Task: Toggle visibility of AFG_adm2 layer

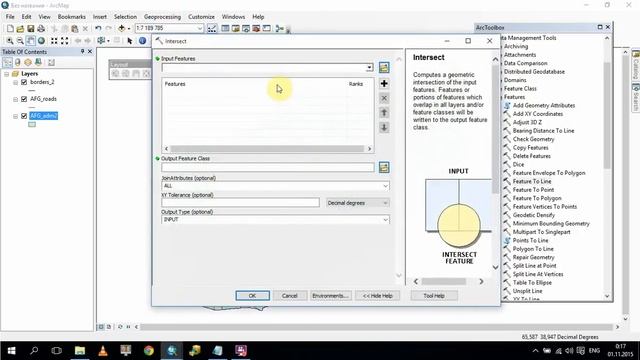Action: click(24, 116)
